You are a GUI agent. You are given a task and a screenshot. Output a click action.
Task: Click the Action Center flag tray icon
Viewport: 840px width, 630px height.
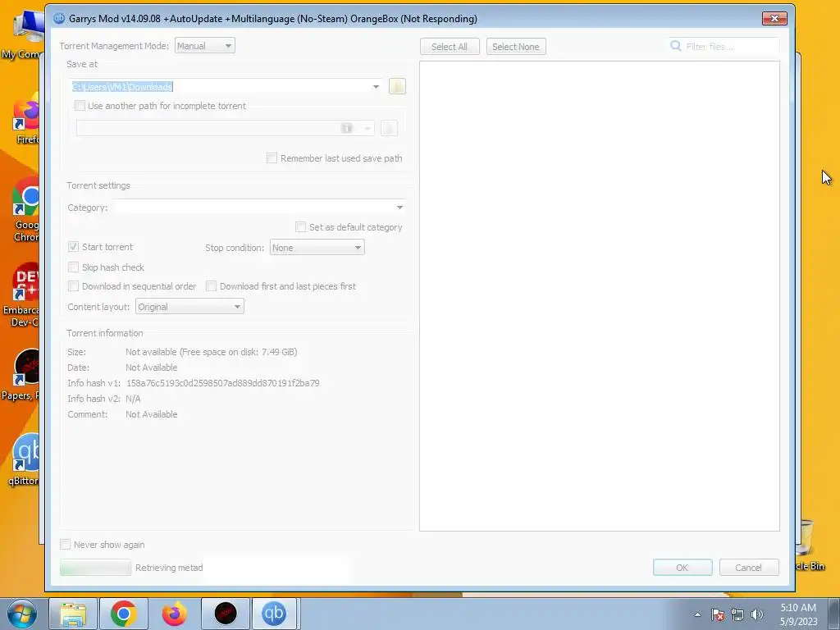(x=718, y=614)
